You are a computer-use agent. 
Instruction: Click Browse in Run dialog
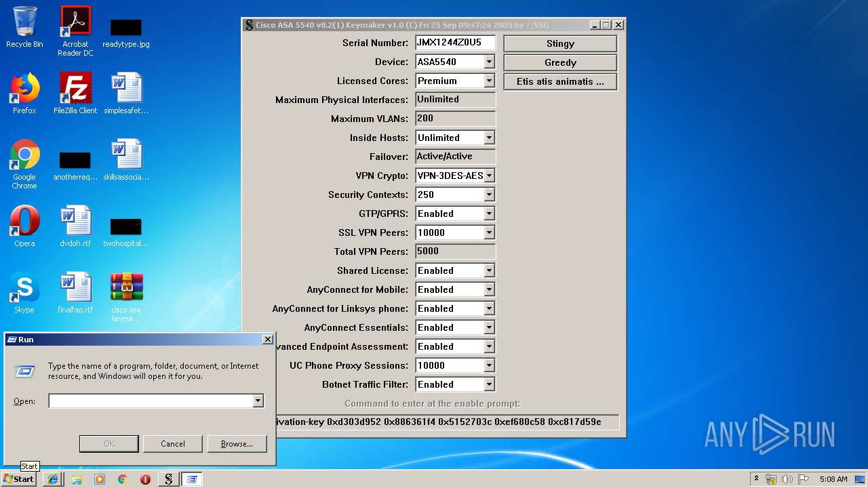[237, 444]
